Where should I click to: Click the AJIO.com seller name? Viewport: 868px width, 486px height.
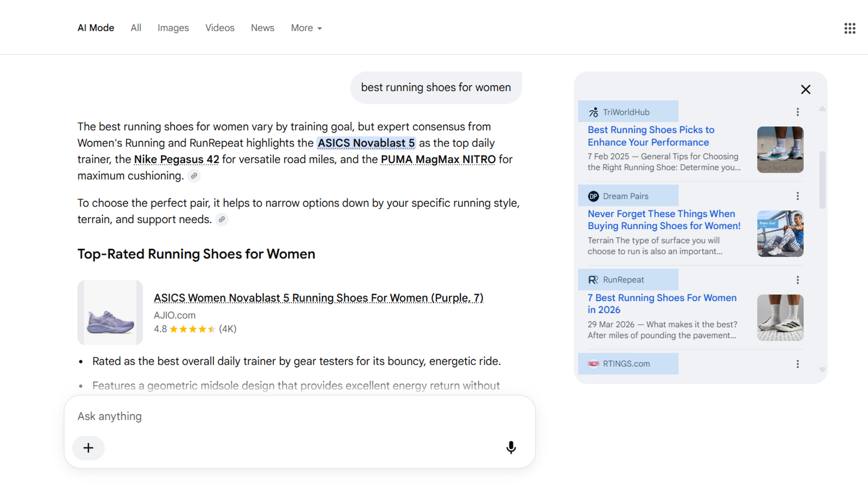click(175, 315)
